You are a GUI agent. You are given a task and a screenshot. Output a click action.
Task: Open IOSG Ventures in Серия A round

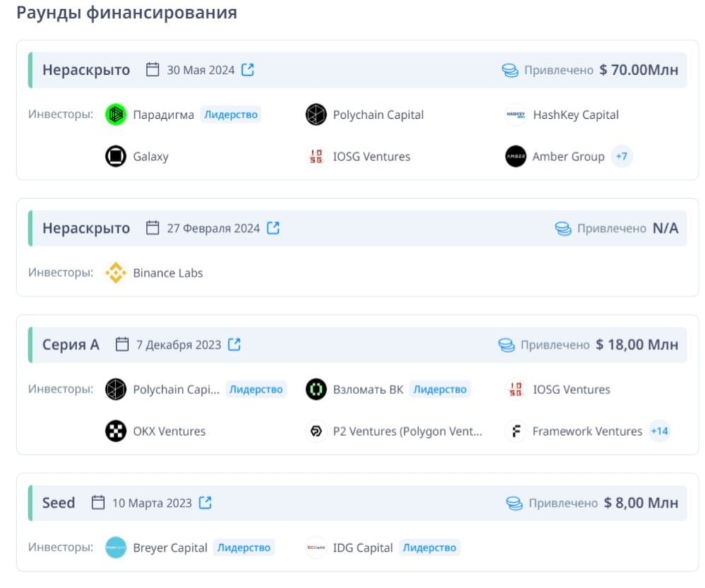click(571, 389)
